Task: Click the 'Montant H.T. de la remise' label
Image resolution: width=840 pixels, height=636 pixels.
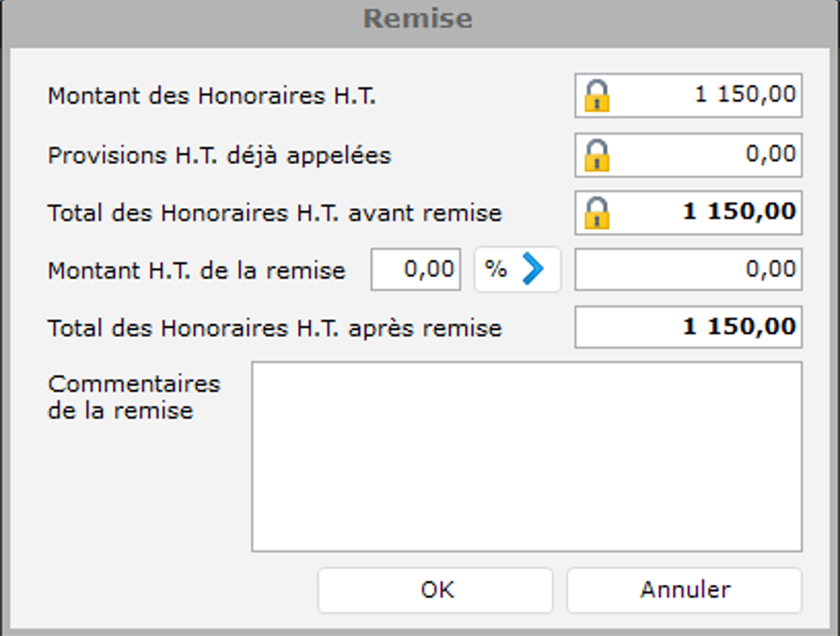Action: (x=196, y=271)
